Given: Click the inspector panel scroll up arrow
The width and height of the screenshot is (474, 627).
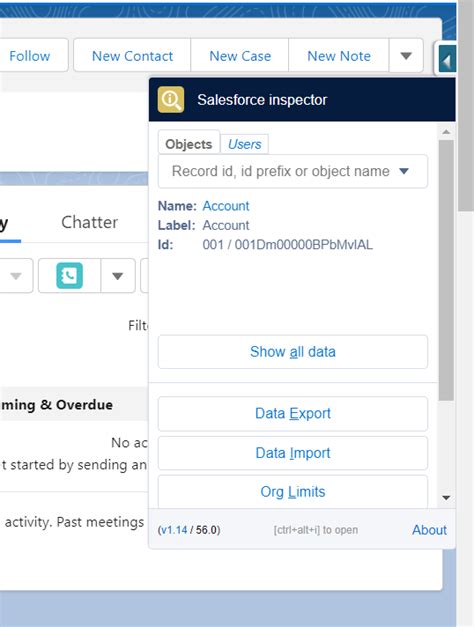Looking at the screenshot, I should pos(446,132).
